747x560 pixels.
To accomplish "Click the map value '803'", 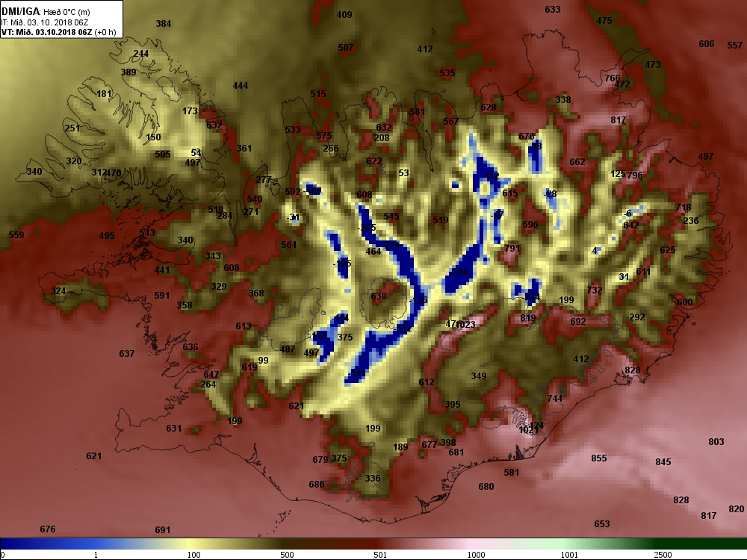I will click(716, 442).
